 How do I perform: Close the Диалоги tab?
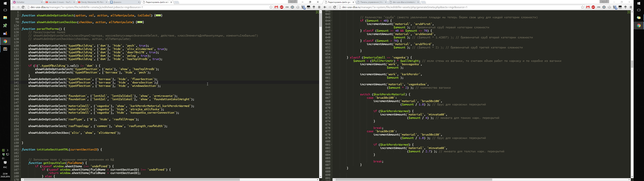139,2
